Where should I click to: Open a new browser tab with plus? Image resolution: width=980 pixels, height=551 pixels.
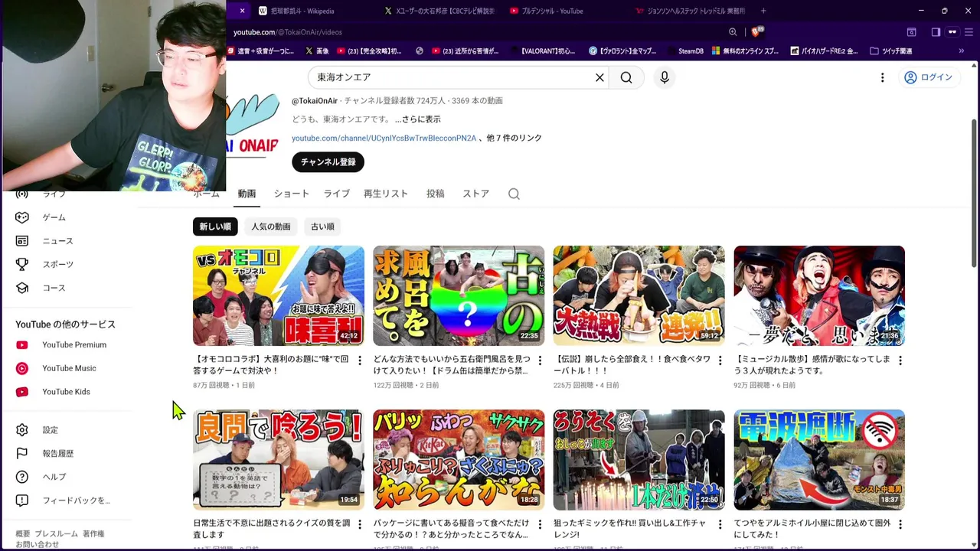tap(763, 11)
